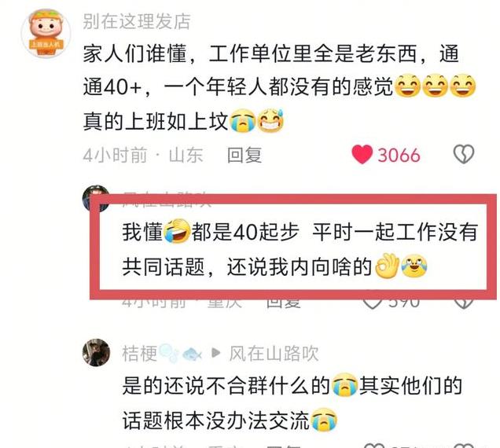This screenshot has width=500, height=448.
Task: Open partially hidden avatar of second commenter
Action: 96,198
